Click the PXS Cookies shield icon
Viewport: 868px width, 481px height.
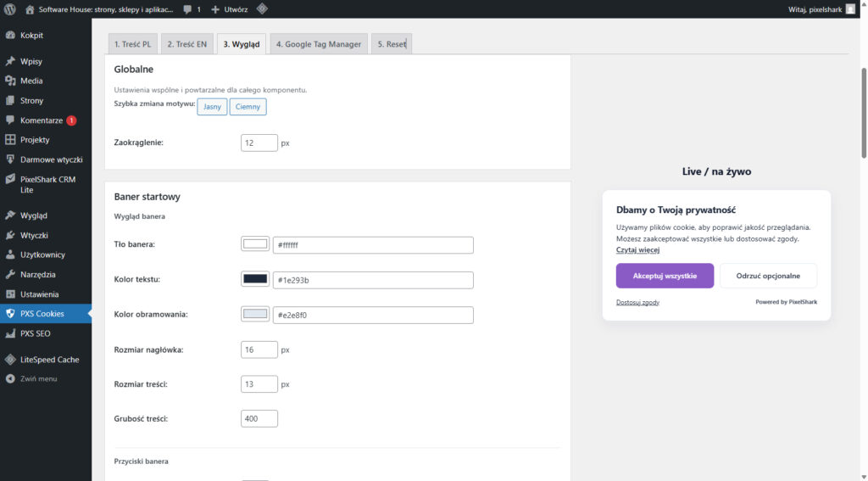click(x=10, y=314)
